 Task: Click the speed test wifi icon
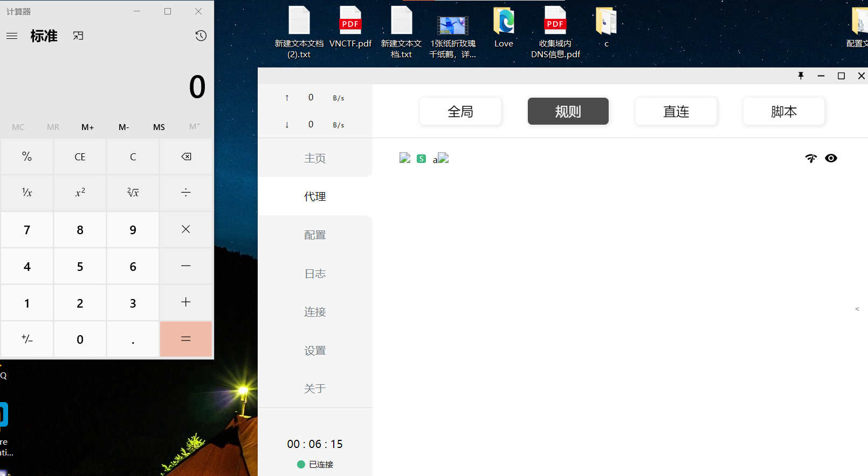click(x=811, y=158)
